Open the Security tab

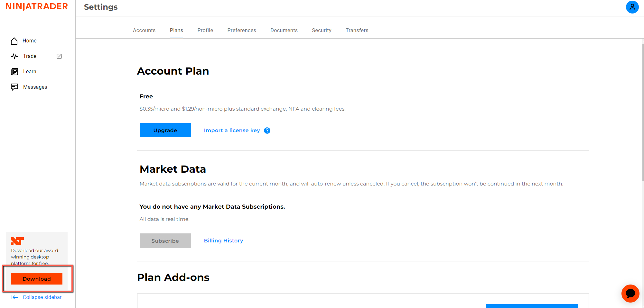click(x=322, y=30)
